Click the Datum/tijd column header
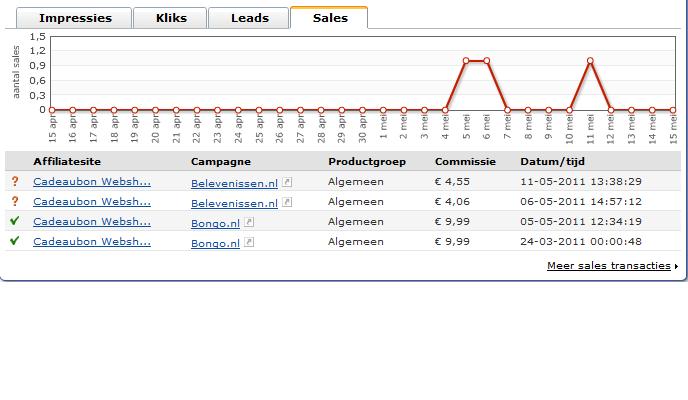Image resolution: width=688 pixels, height=400 pixels. pyautogui.click(x=552, y=161)
